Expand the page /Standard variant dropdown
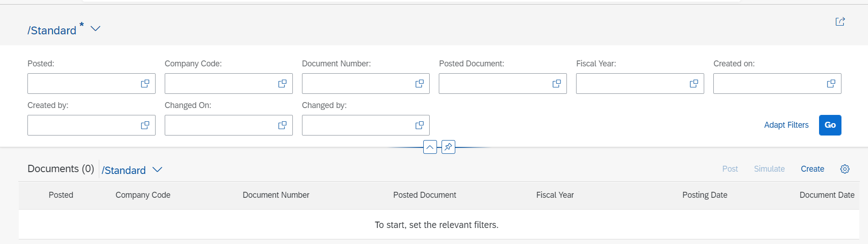The image size is (868, 244). 95,29
